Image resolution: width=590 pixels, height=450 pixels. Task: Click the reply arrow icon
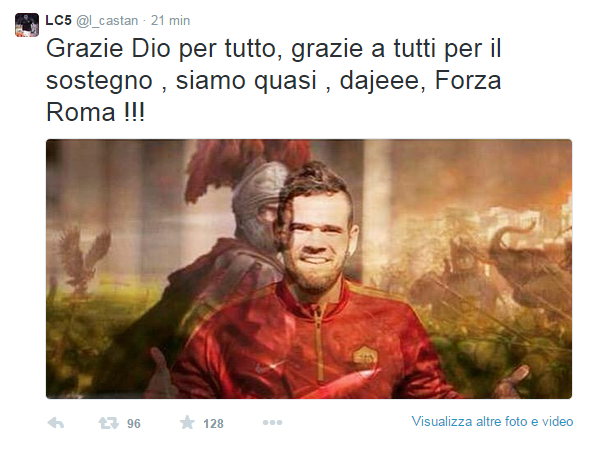point(56,423)
